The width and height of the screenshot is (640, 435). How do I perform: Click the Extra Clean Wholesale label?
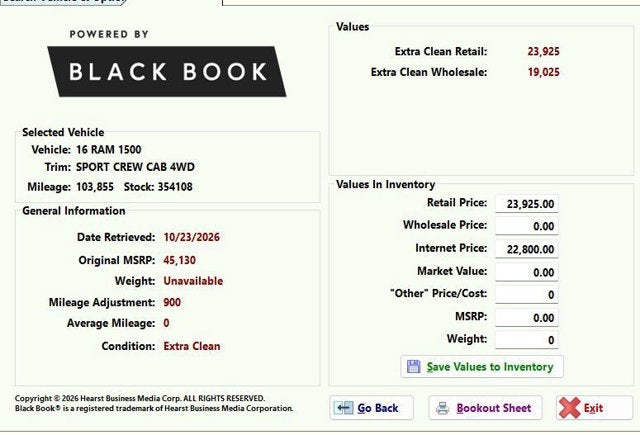[429, 72]
